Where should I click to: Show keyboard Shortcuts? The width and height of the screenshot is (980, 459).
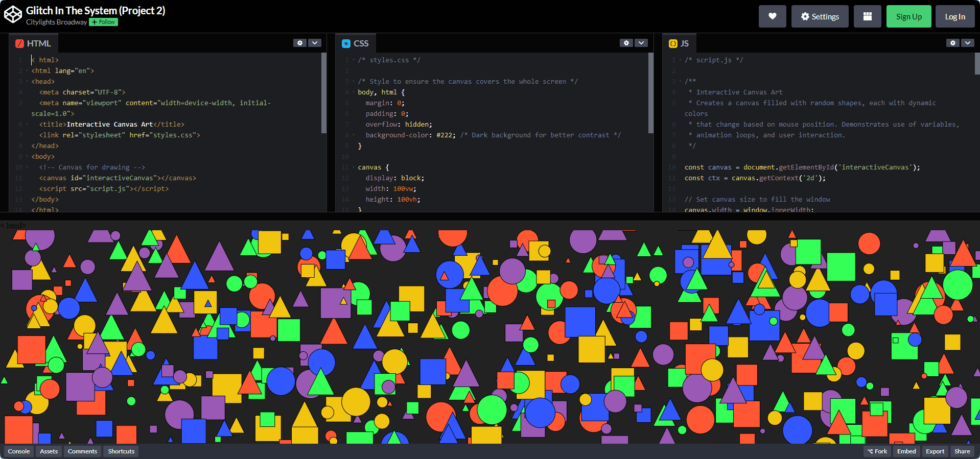click(x=121, y=451)
